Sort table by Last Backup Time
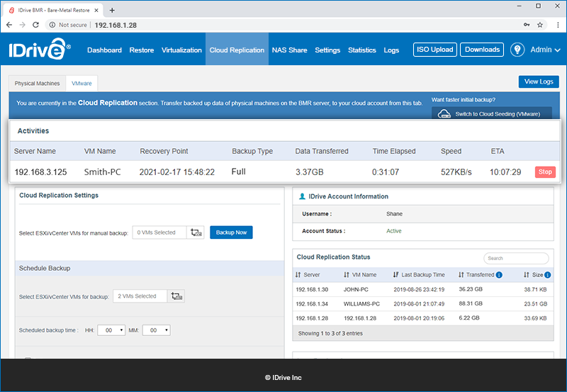Viewport: 567px width, 392px height. pyautogui.click(x=419, y=275)
